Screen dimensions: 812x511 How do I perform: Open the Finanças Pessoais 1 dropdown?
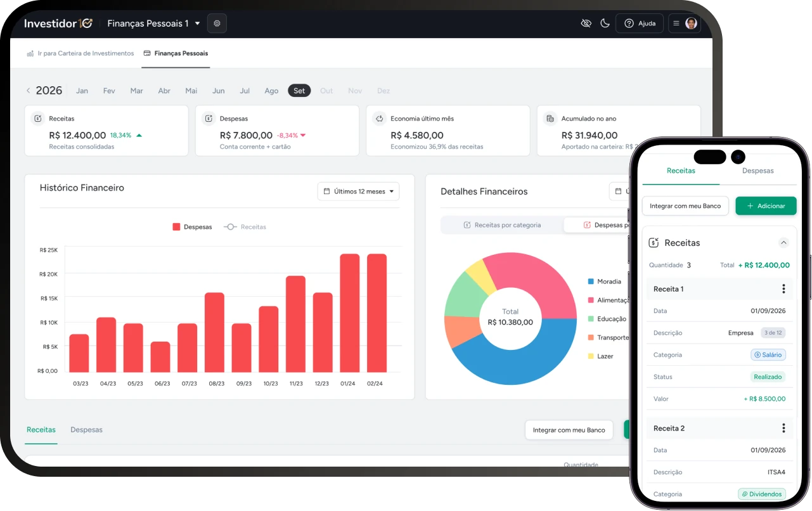click(153, 23)
